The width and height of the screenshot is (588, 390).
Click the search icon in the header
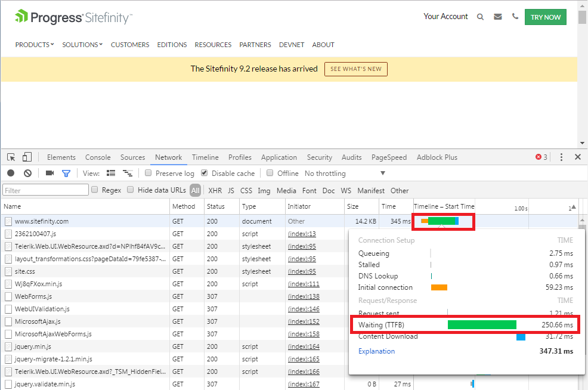[x=481, y=17]
